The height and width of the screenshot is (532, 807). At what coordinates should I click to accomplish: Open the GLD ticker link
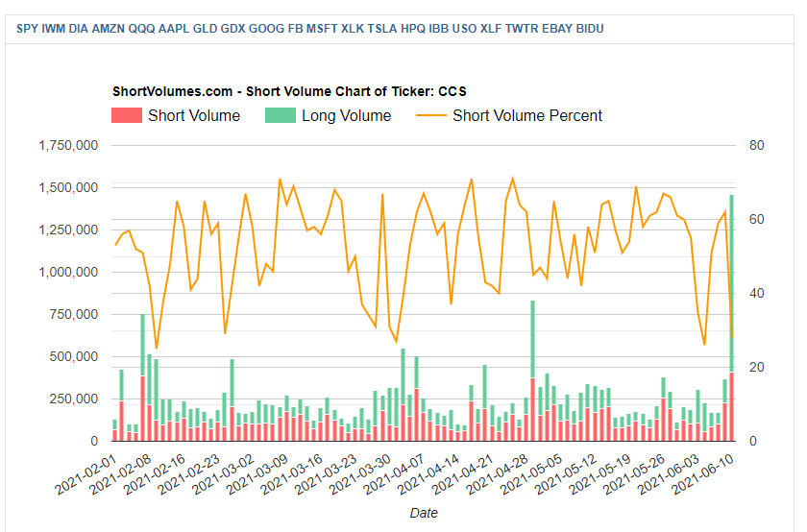coord(205,29)
